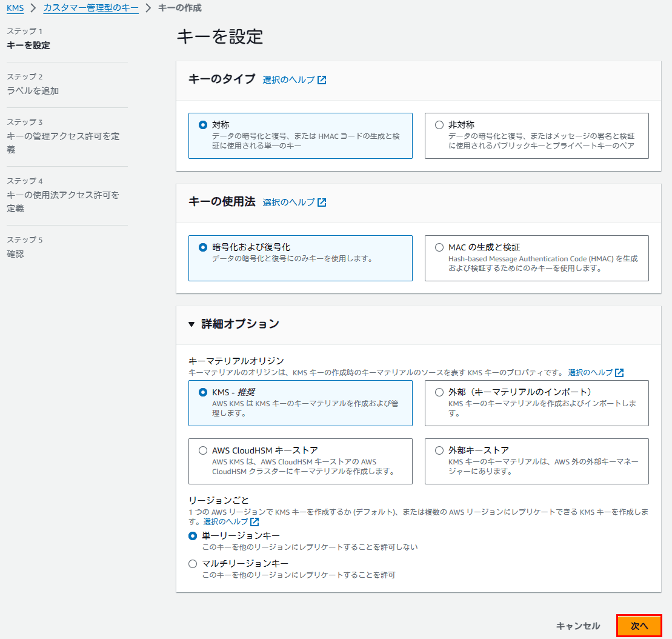Click the キーを設定 page heading
672x639 pixels.
tap(220, 36)
